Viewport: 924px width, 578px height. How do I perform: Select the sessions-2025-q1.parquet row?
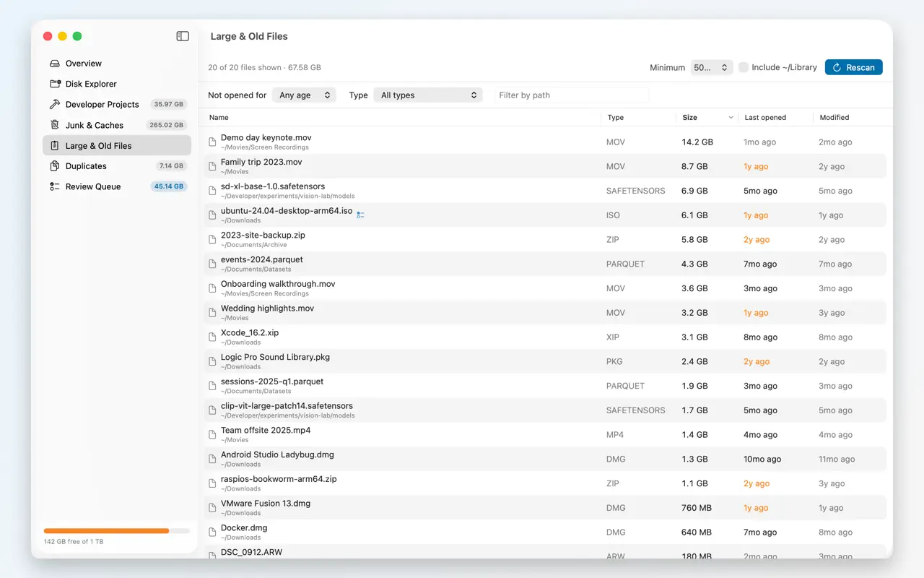coord(545,386)
